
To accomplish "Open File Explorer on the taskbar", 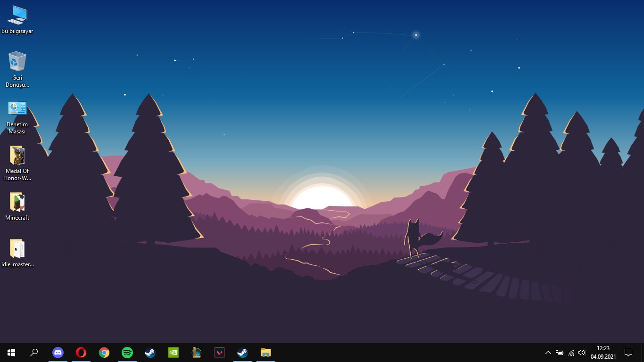I will pyautogui.click(x=265, y=353).
